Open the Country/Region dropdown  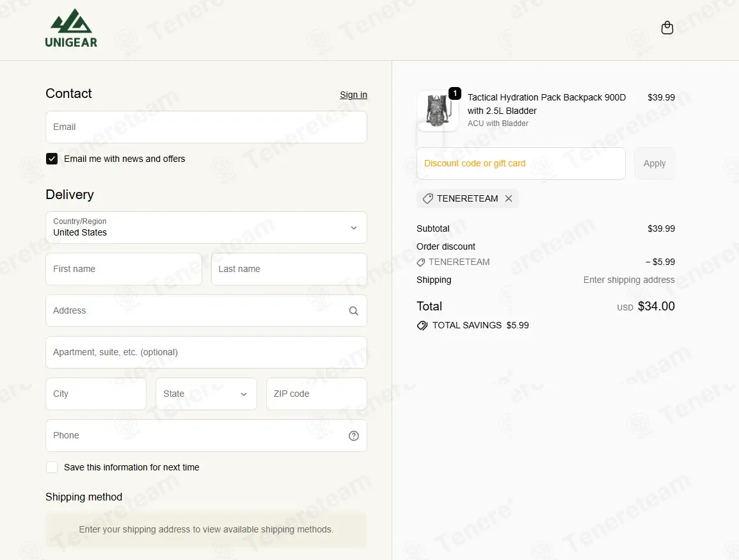[206, 228]
